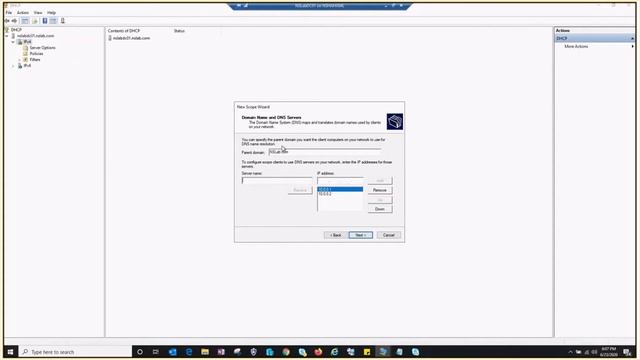This screenshot has height=360, width=640.
Task: Open Firefox from the taskbar
Action: [x=318, y=352]
